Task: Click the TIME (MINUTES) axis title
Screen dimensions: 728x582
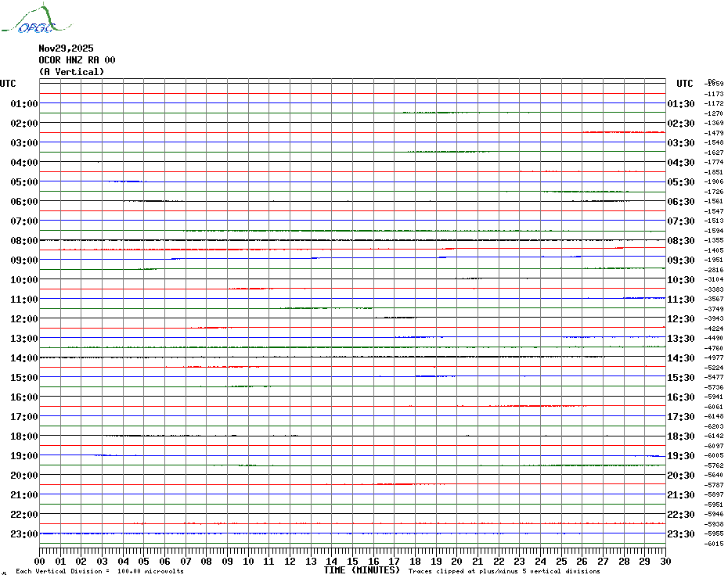Action: coord(362,570)
